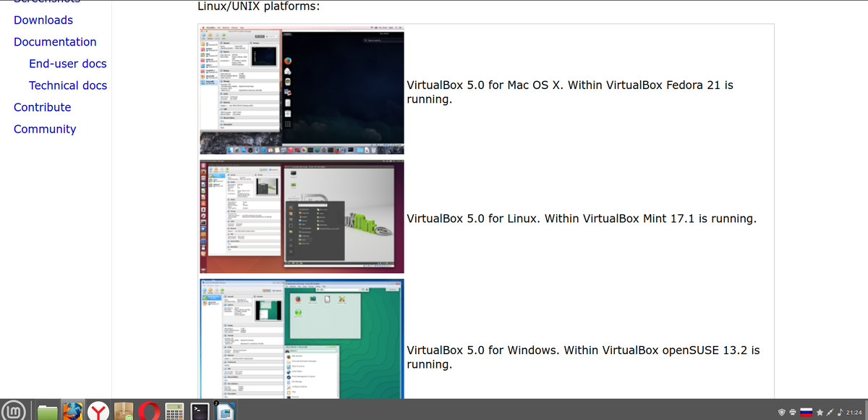Open the Calculator from the taskbar
Screen dimensions: 868x420
pos(174,412)
